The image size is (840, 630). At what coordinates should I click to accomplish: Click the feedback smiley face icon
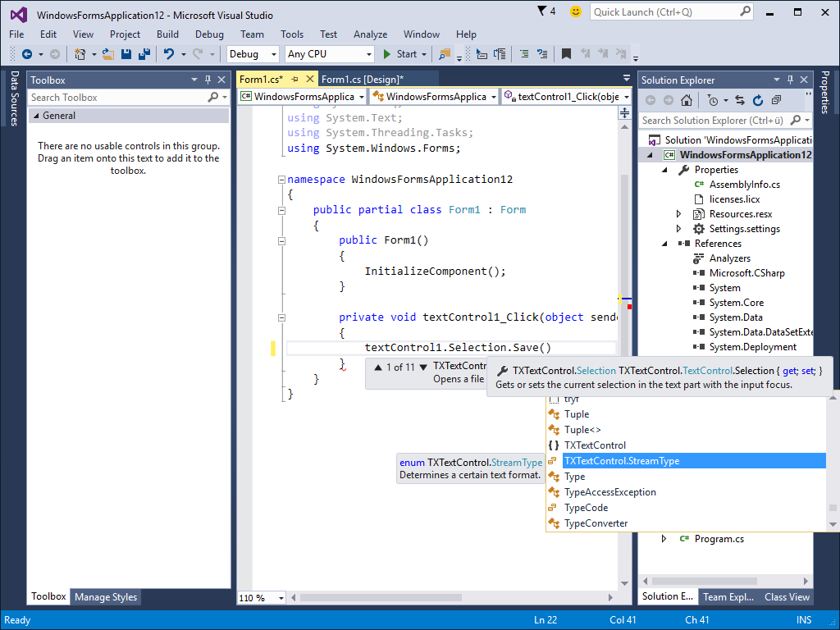coord(576,11)
